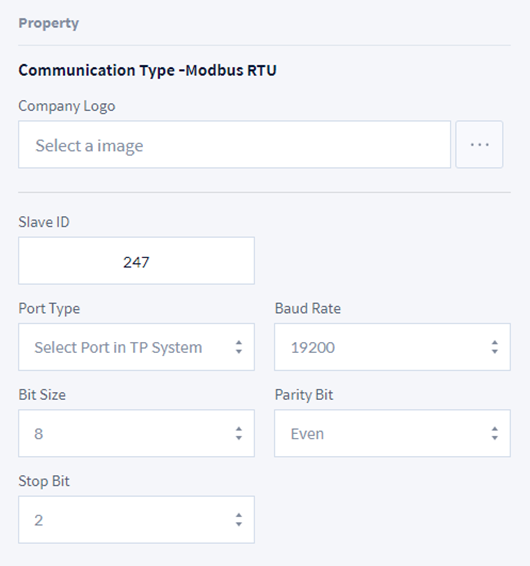Open the Bit Size dropdown showing 8

pyautogui.click(x=136, y=433)
